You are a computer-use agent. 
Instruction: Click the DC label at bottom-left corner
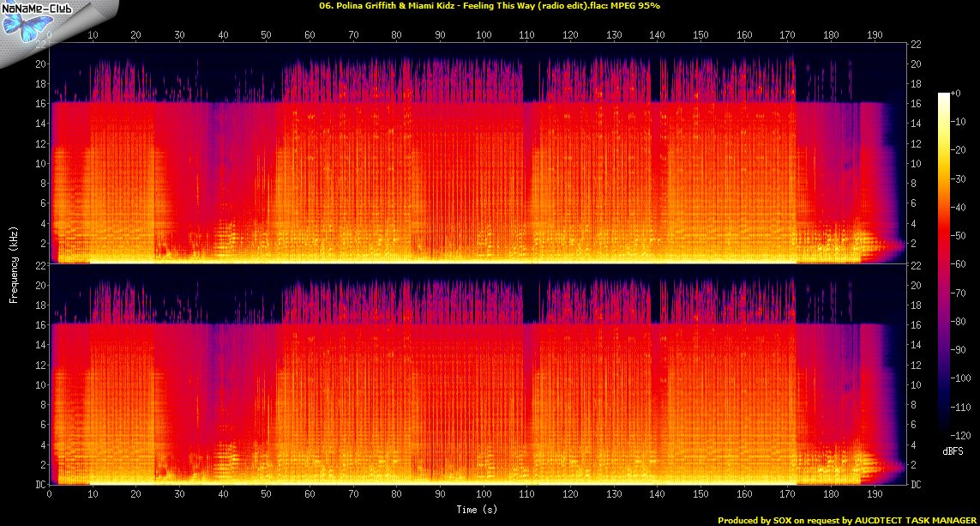point(39,485)
